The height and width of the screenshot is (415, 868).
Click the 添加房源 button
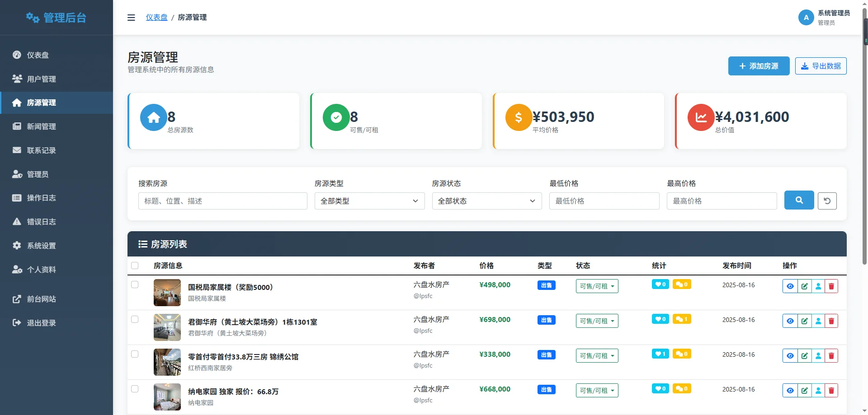pyautogui.click(x=759, y=66)
